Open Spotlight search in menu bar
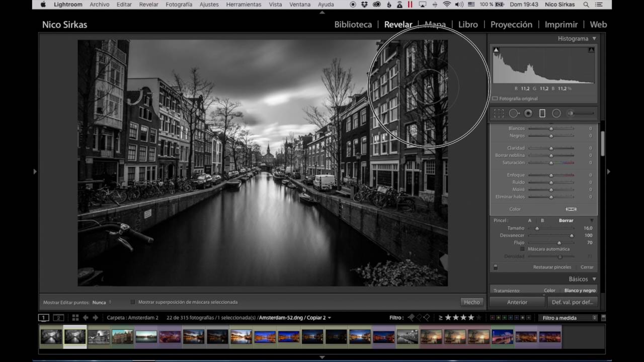The height and width of the screenshot is (362, 644). tap(586, 5)
